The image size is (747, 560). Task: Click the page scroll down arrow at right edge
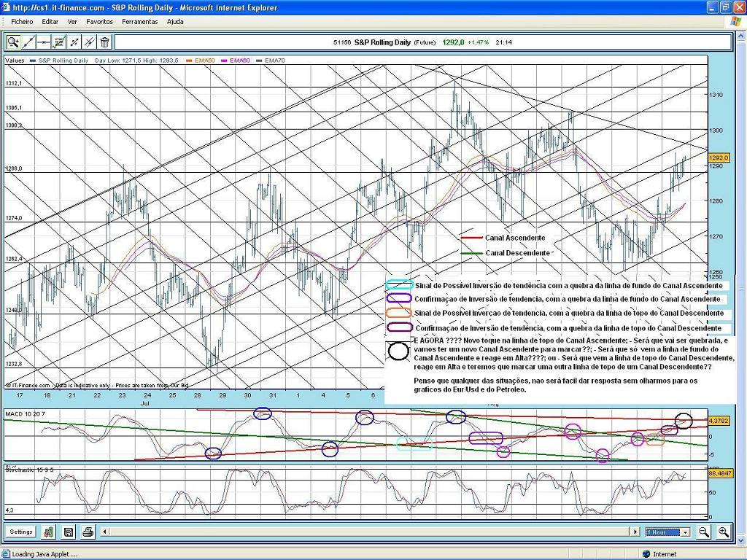pyautogui.click(x=742, y=541)
